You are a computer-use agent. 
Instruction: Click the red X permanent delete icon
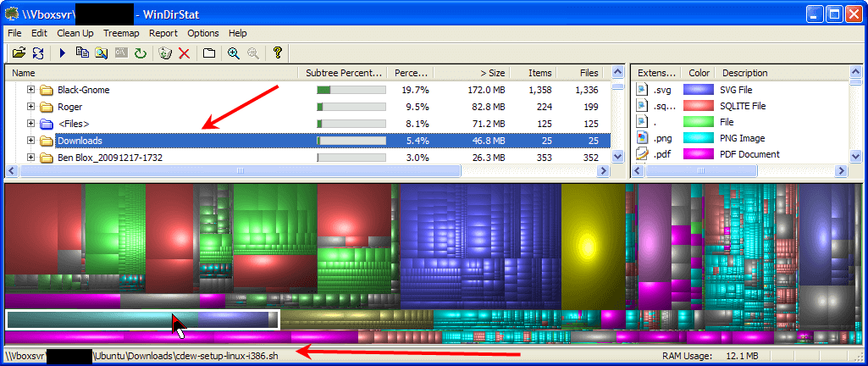click(185, 53)
